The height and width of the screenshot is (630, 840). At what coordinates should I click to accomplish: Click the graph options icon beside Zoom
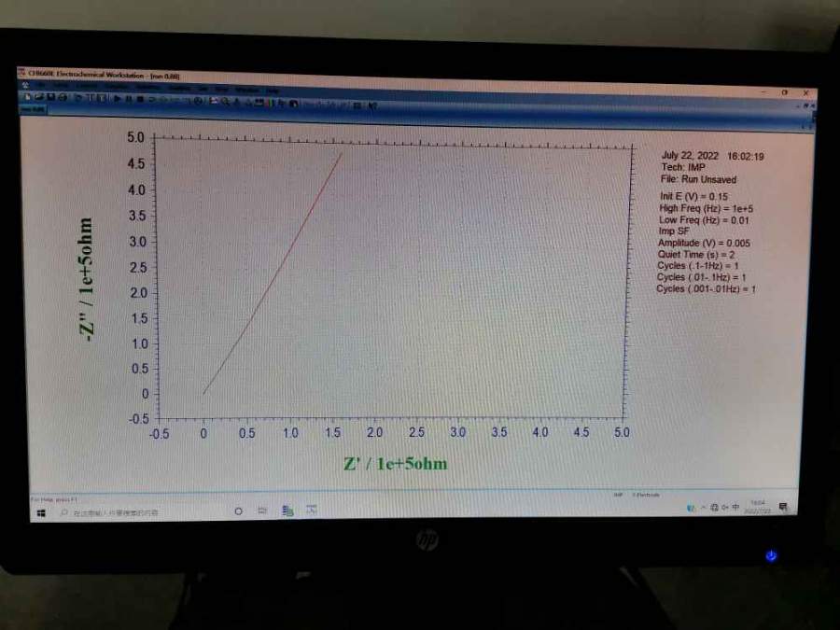click(214, 101)
